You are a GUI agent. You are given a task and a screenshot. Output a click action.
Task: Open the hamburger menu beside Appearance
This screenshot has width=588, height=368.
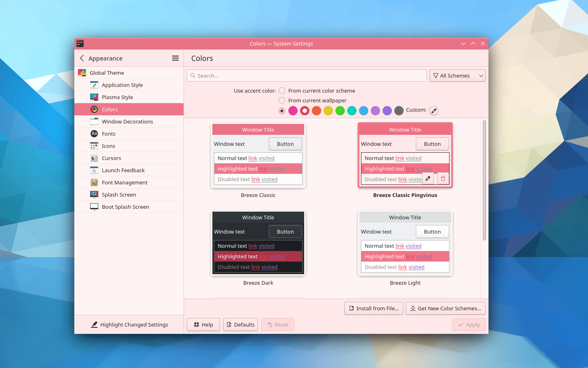(175, 58)
